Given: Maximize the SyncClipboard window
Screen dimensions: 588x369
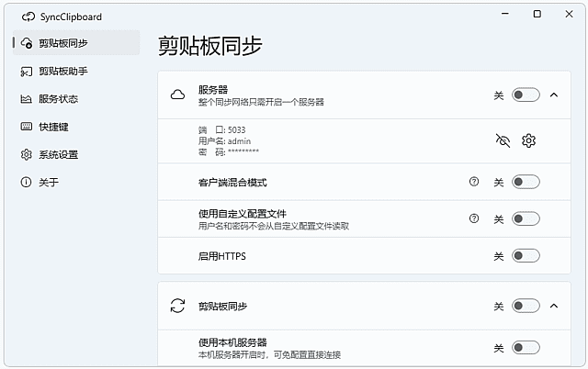Looking at the screenshot, I should [537, 14].
